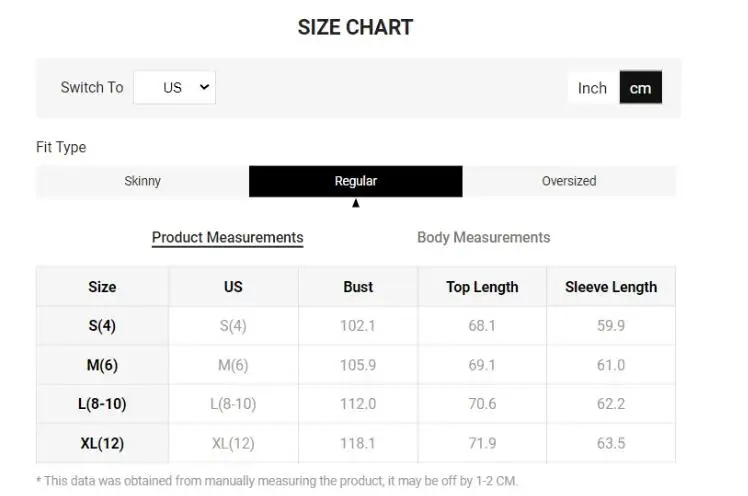
Task: Select the S(4) size row label
Action: (x=102, y=326)
